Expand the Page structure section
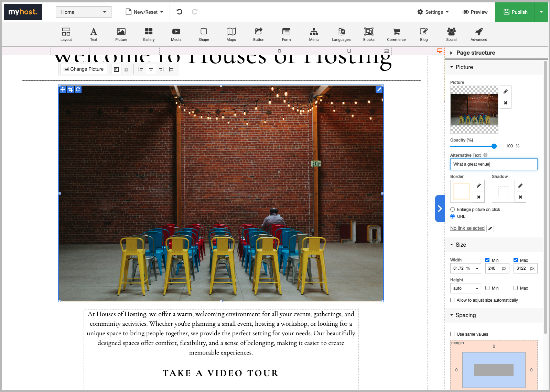 point(475,53)
